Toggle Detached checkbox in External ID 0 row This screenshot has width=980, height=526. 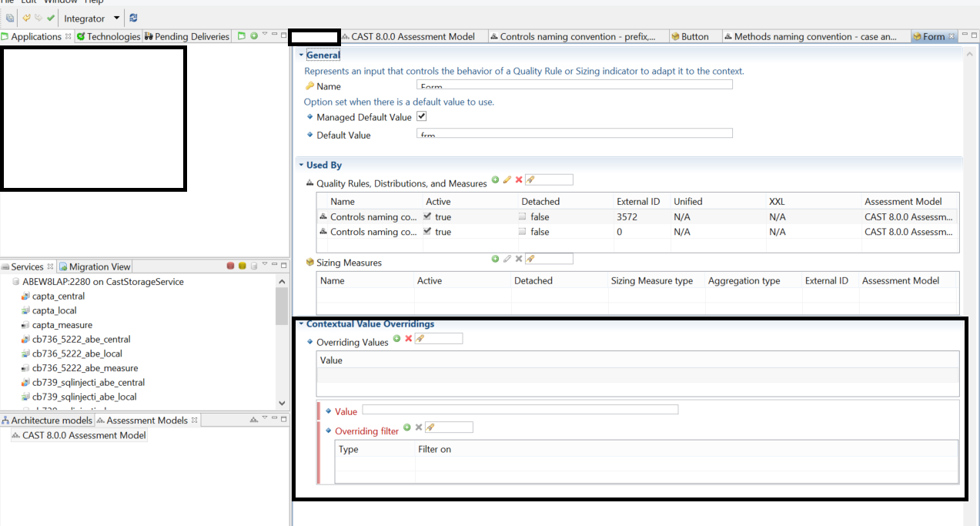[x=523, y=231]
